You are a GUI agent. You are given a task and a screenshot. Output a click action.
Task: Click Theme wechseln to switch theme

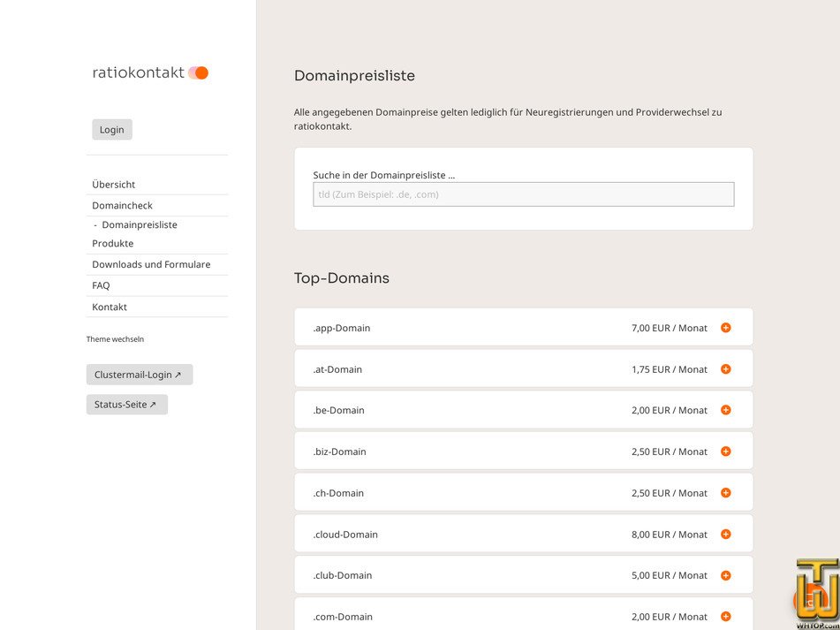pyautogui.click(x=115, y=339)
